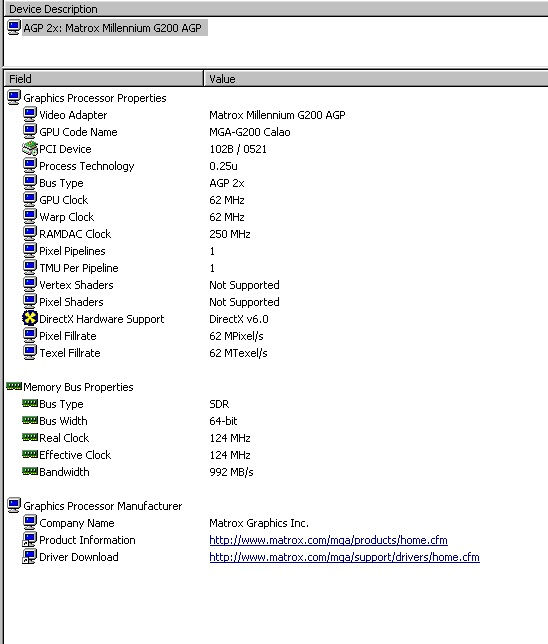Click the RAMDAC Clock row icon
Screen dimensions: 548x644
tap(30, 234)
